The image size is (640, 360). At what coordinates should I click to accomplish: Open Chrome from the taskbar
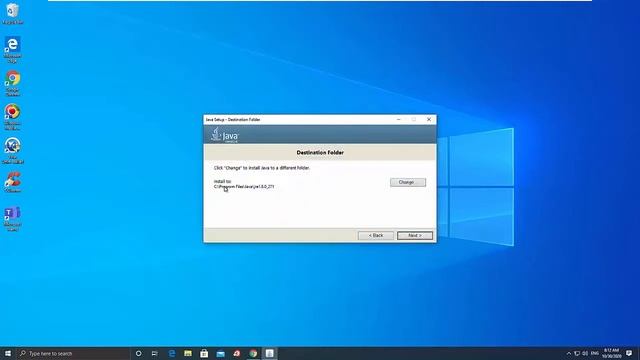pos(253,353)
